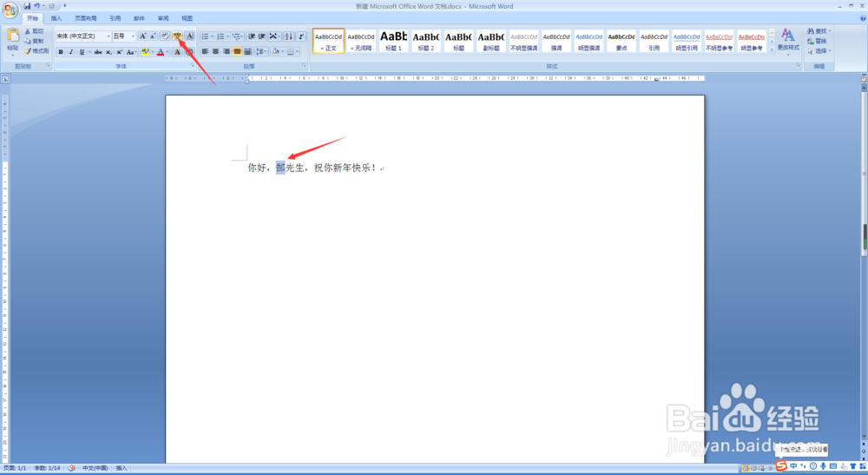This screenshot has width=868, height=475.
Task: Apply distributed alignment
Action: [247, 51]
